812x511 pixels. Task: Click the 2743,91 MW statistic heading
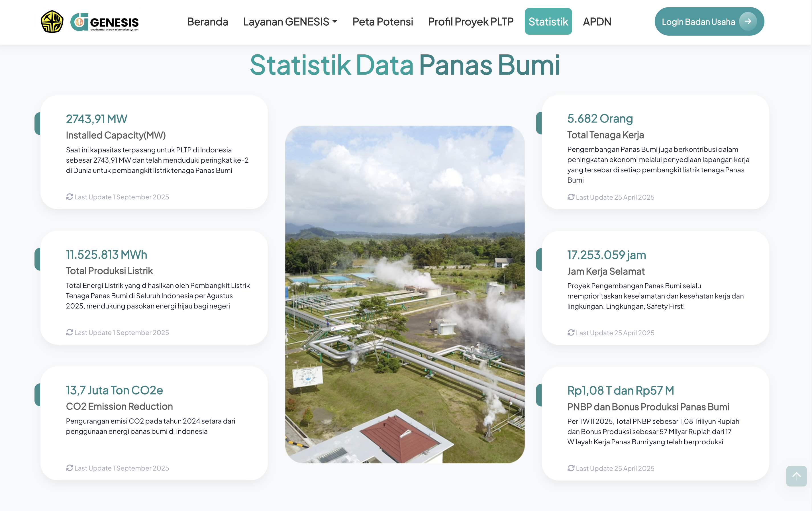(x=96, y=119)
